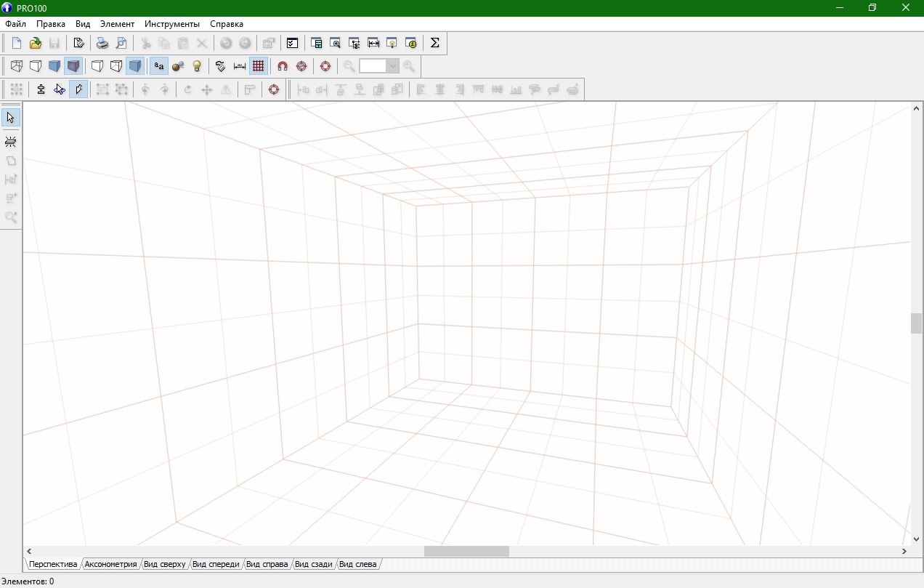Toggle the semi-transparent outlined cube button

point(115,66)
